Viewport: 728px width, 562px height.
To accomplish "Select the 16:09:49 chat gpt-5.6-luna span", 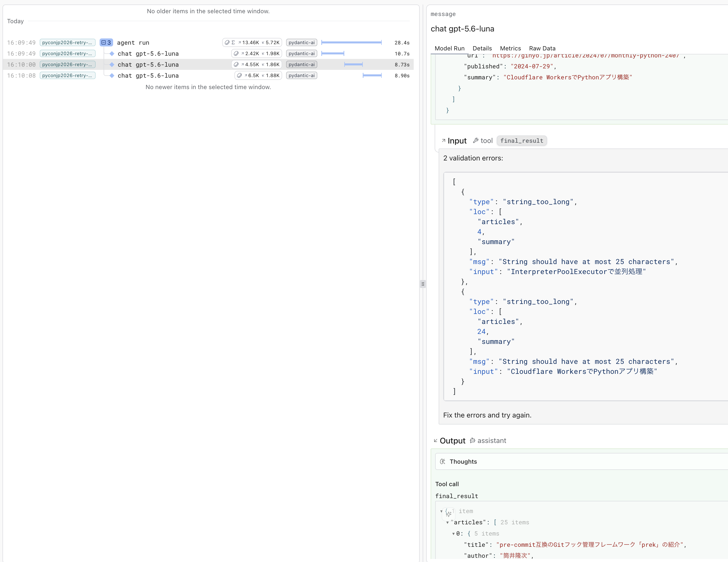I will (208, 54).
